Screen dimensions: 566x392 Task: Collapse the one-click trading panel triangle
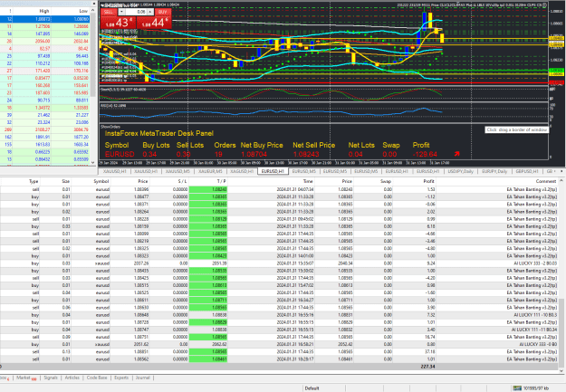[102, 5]
